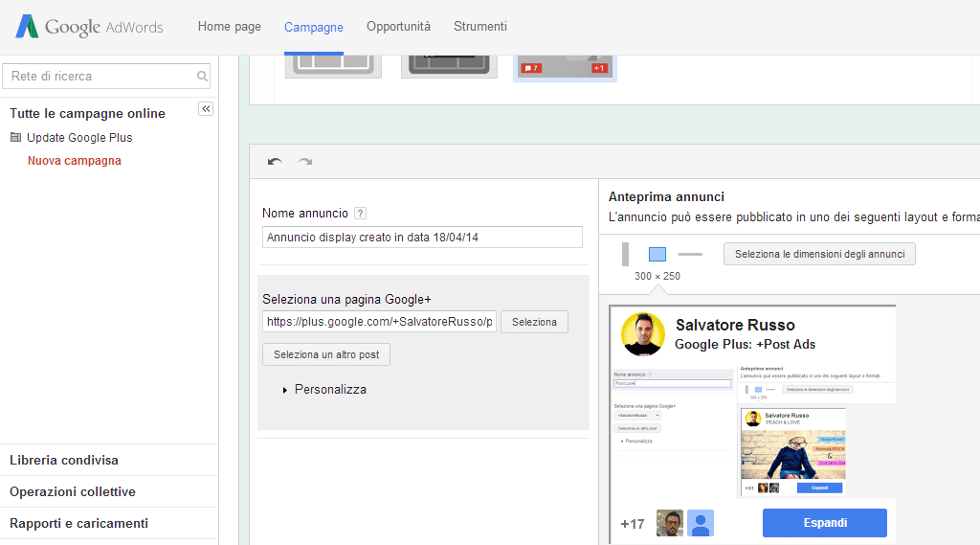Select the blue rectangle 300 × 250 format icon
980x545 pixels.
(657, 254)
